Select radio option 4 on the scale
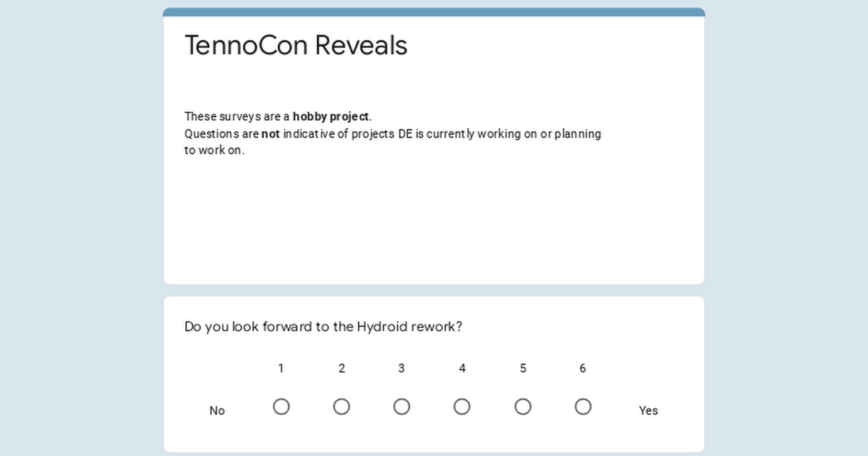 [462, 407]
